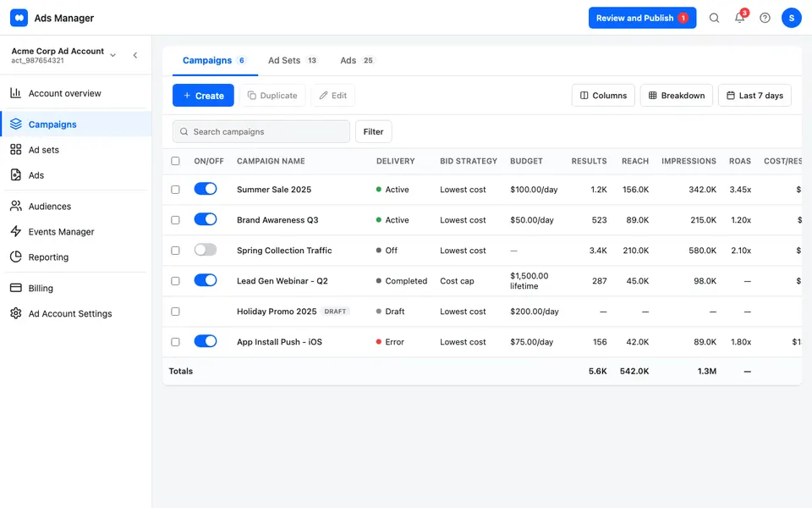Viewport: 812px width, 508px height.
Task: Click the 3.45x ROAS value
Action: click(740, 190)
